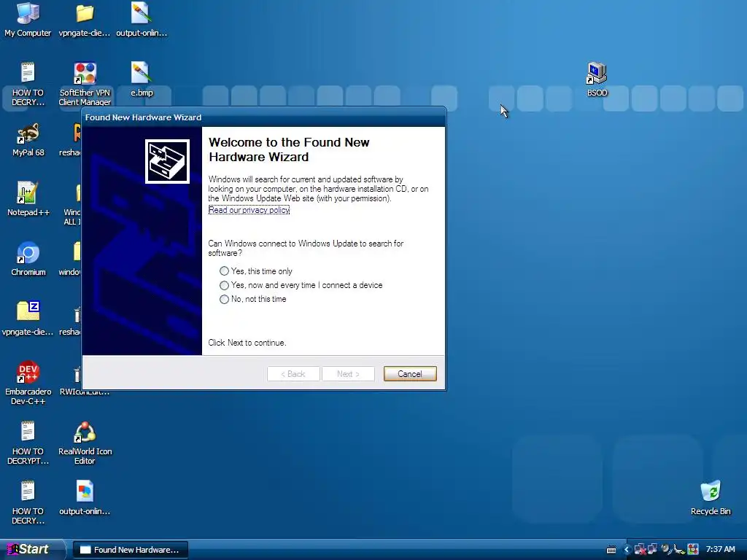The image size is (747, 560).
Task: Click the volume speaker tray icon
Action: (666, 550)
